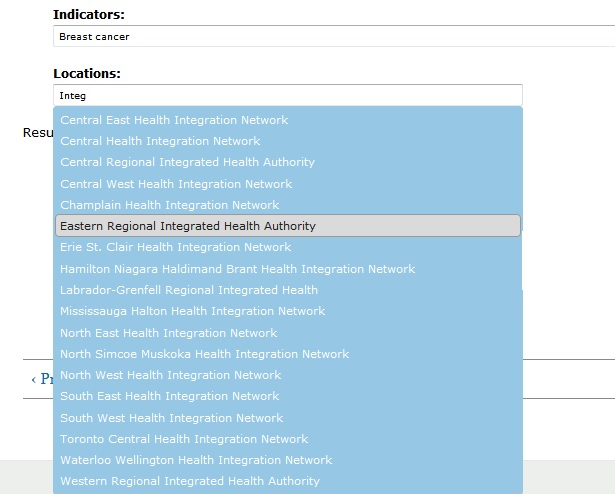Pick North East Health Integration Network
Viewport: 615px width, 494px height.
(x=168, y=333)
